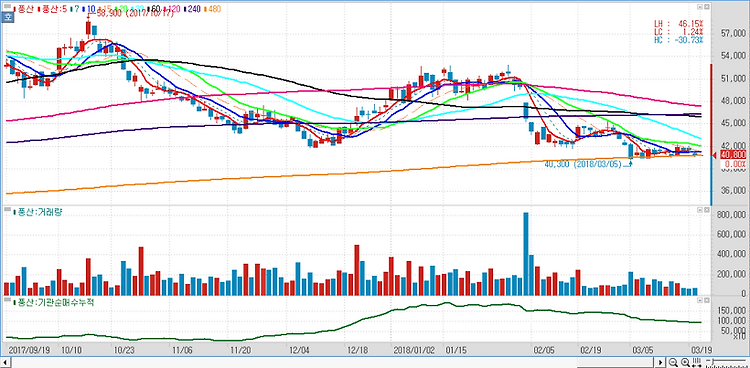The width and height of the screenshot is (750, 368).
Task: Select the 60-day moving average legend
Action: (154, 9)
